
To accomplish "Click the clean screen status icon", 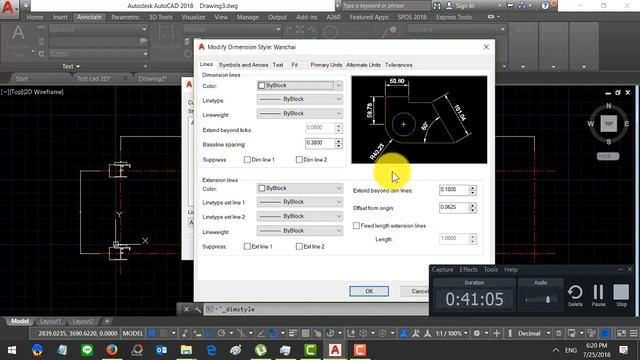I will pyautogui.click(x=621, y=333).
